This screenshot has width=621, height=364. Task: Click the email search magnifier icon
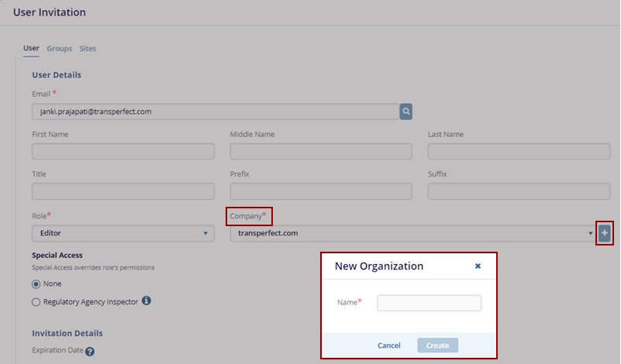coord(405,112)
